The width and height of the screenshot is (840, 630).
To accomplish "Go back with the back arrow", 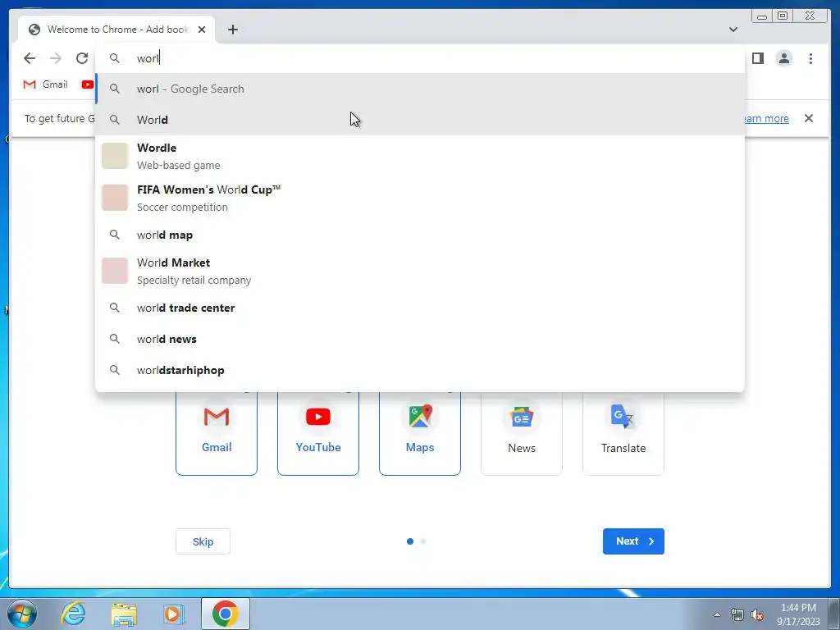I will pyautogui.click(x=30, y=58).
